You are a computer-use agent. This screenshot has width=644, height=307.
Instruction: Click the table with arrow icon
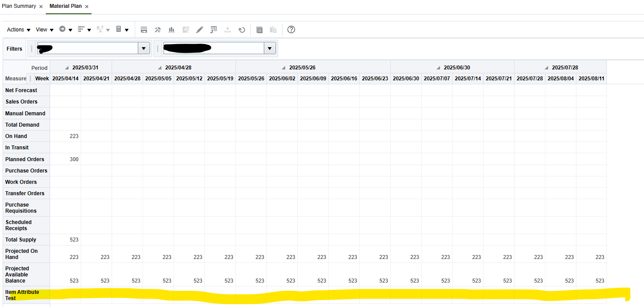click(214, 30)
